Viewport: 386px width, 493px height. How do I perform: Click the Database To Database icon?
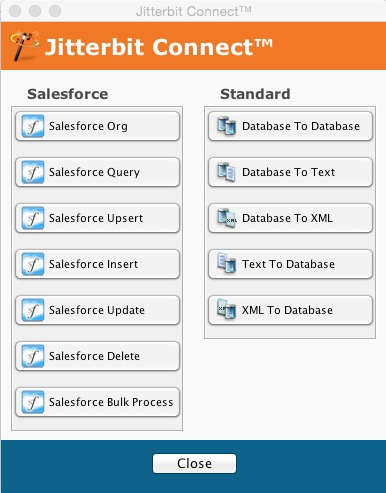pyautogui.click(x=227, y=126)
